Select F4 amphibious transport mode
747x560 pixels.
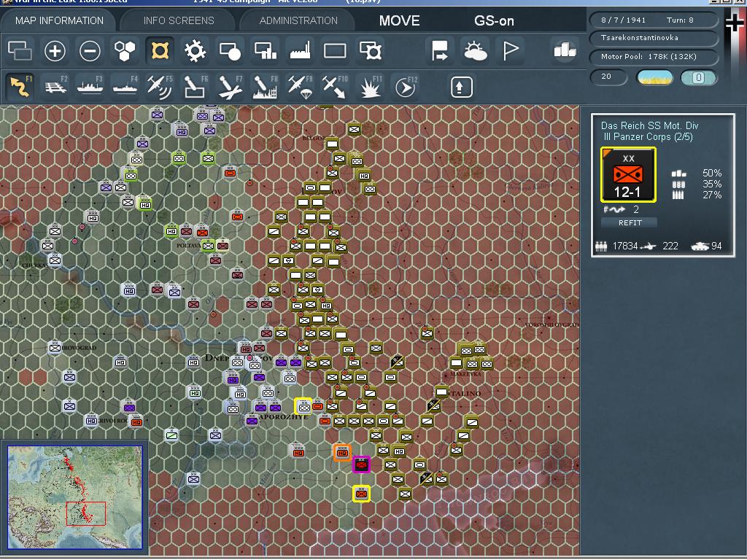[125, 87]
